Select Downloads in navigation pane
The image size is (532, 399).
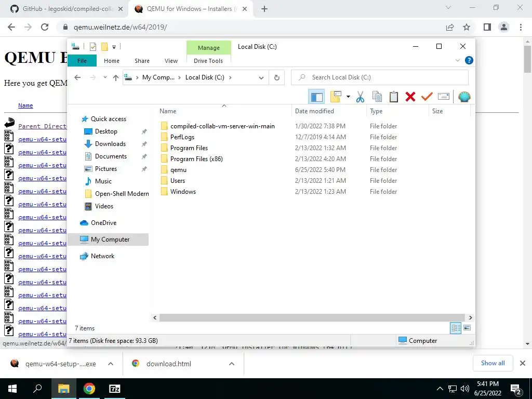[x=110, y=144]
